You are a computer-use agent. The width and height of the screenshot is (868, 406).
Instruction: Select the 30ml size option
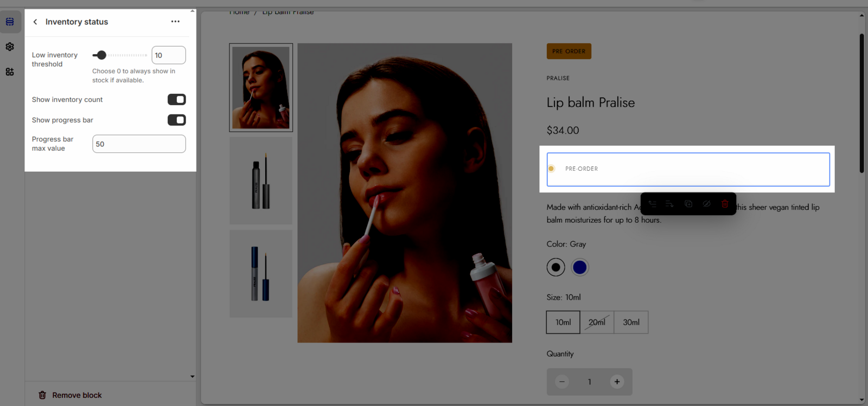pos(631,322)
